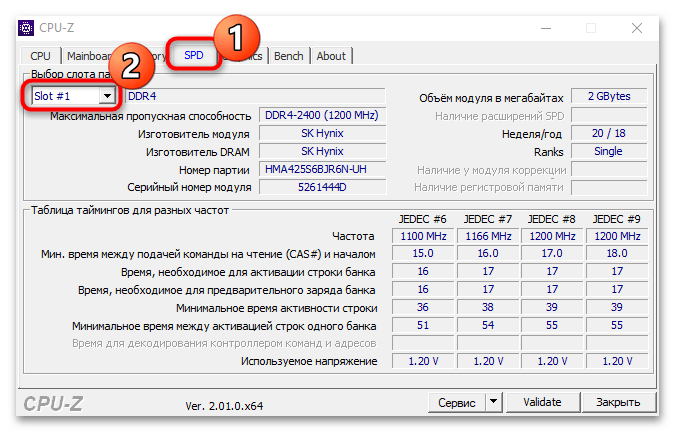The image size is (675, 432).
Task: Open the Сервис dropdown arrow
Action: (494, 402)
